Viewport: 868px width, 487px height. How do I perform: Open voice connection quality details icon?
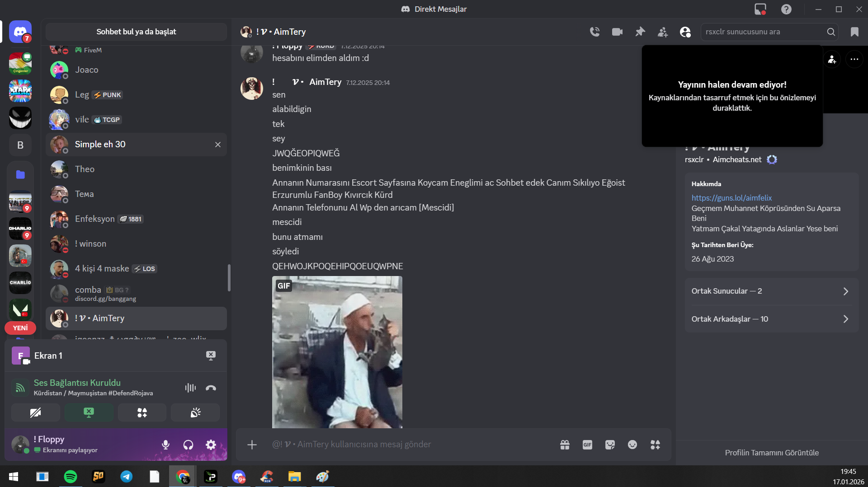(x=190, y=388)
